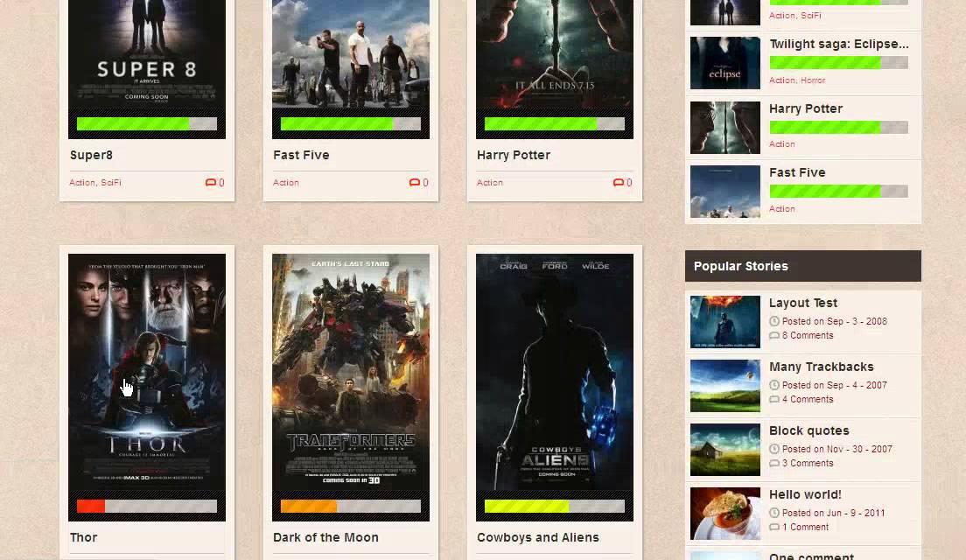Click the orange rating bar on Dark of the Moon
The height and width of the screenshot is (560, 966).
pyautogui.click(x=351, y=507)
